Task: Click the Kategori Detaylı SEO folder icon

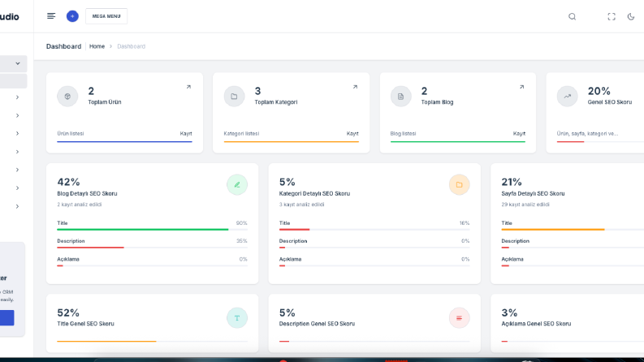Action: pyautogui.click(x=459, y=185)
